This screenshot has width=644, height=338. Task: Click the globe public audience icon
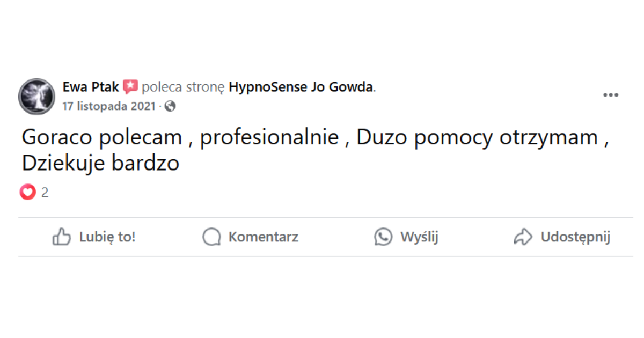click(x=170, y=106)
